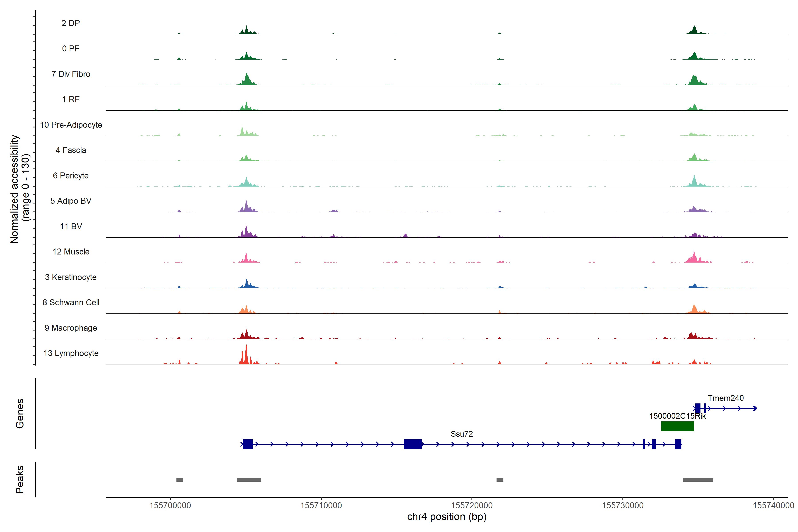This screenshot has width=798, height=532.
Task: Click the 13 Lymphocyte track label
Action: 71,353
